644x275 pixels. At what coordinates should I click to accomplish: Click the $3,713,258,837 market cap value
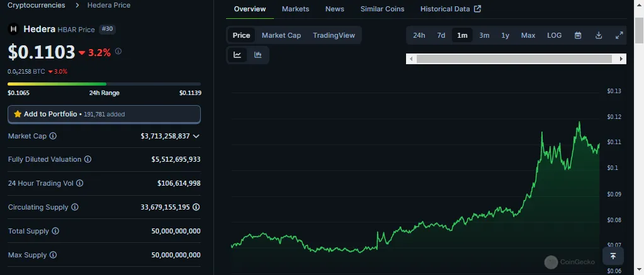coord(165,136)
